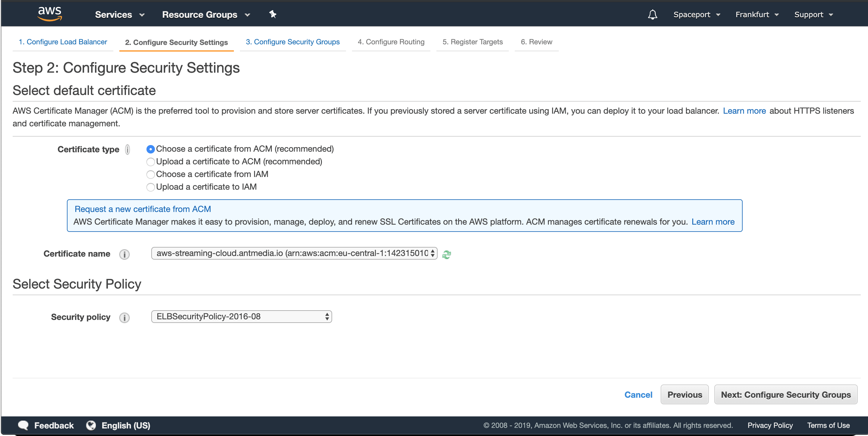Go to 3. Configure Security Groups tab
The image size is (868, 436).
tap(292, 42)
